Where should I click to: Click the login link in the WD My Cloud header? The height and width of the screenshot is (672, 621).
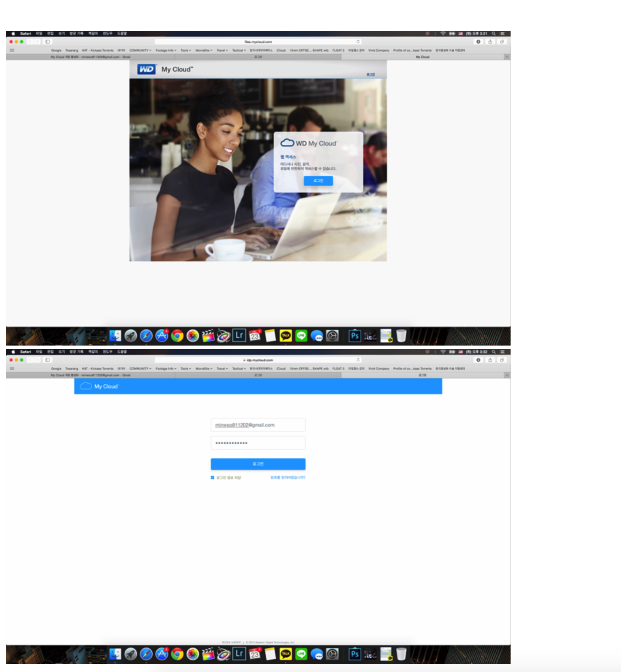tap(371, 74)
